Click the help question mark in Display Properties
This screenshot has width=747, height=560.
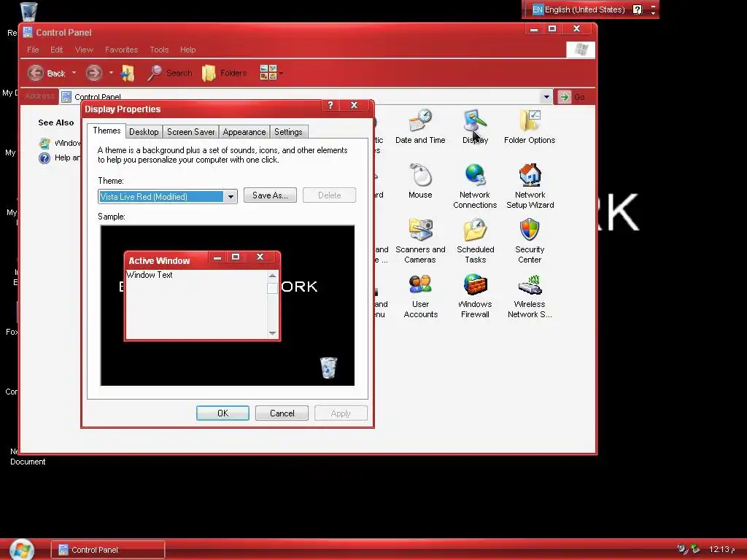(x=330, y=105)
